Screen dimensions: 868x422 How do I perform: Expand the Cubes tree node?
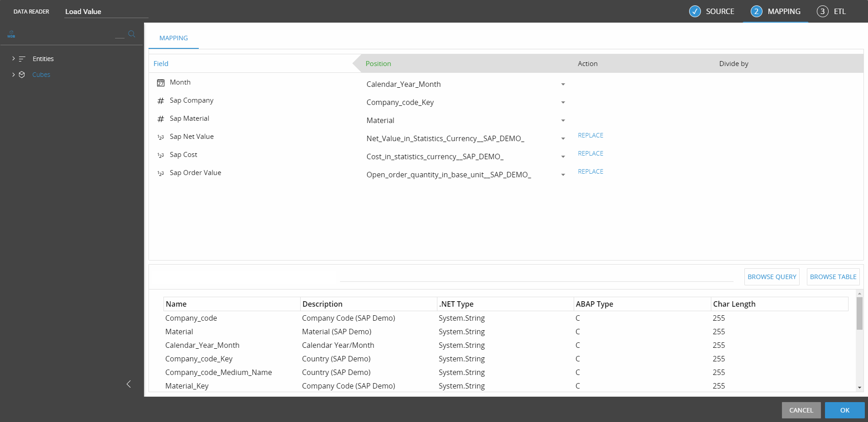[13, 75]
